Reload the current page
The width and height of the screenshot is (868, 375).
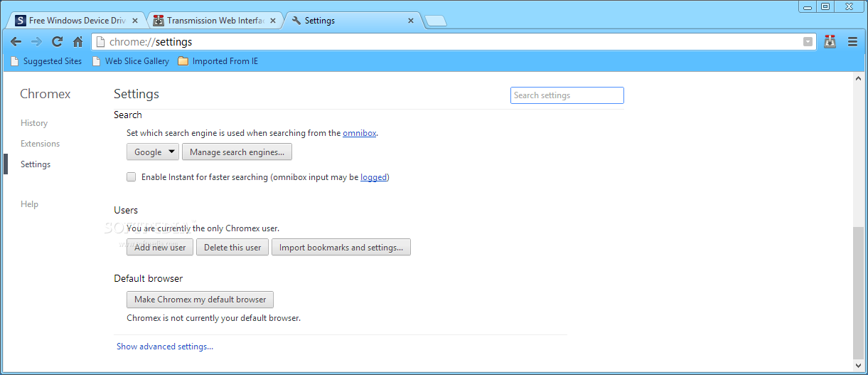58,42
